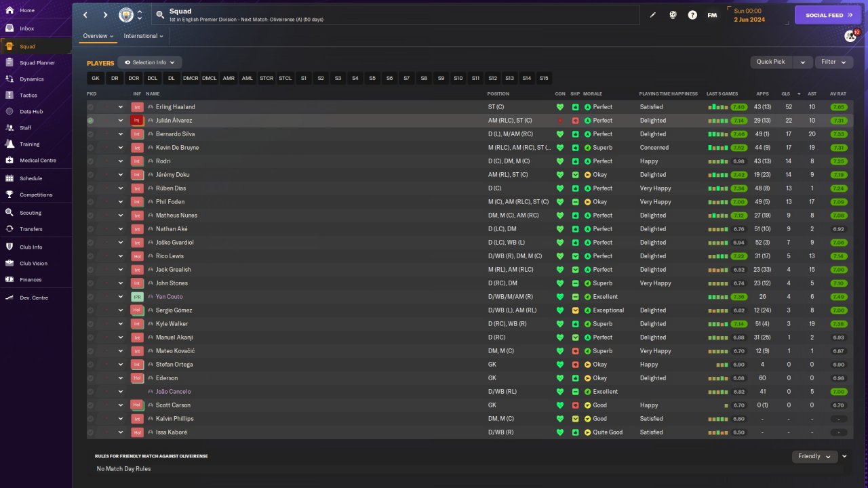Open João Cancelo's player profile
The width and height of the screenshot is (868, 488).
coord(173,392)
